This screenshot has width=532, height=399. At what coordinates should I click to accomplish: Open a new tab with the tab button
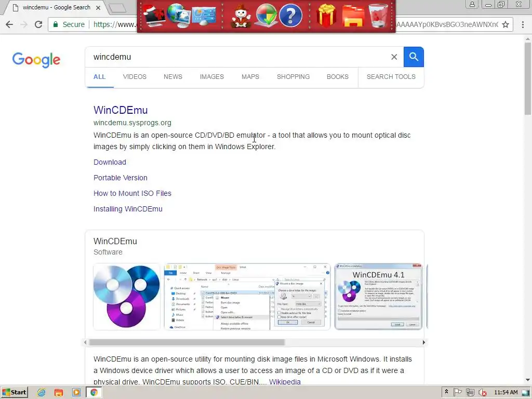(x=117, y=8)
